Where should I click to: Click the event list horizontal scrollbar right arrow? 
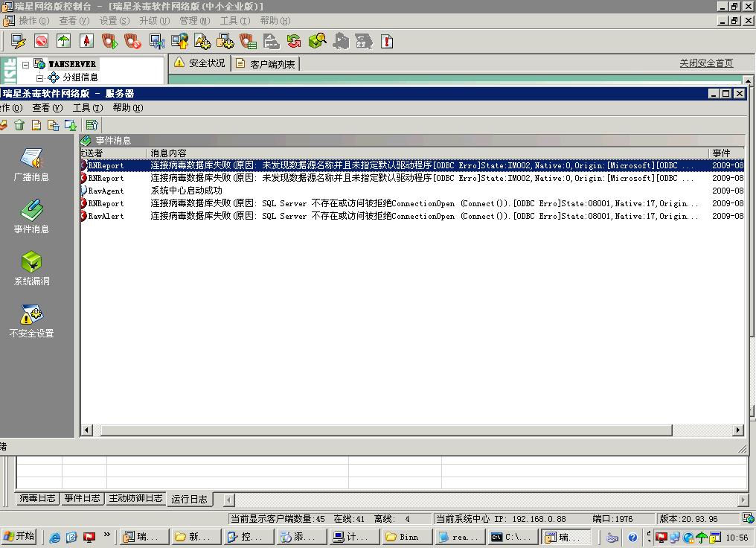point(738,430)
